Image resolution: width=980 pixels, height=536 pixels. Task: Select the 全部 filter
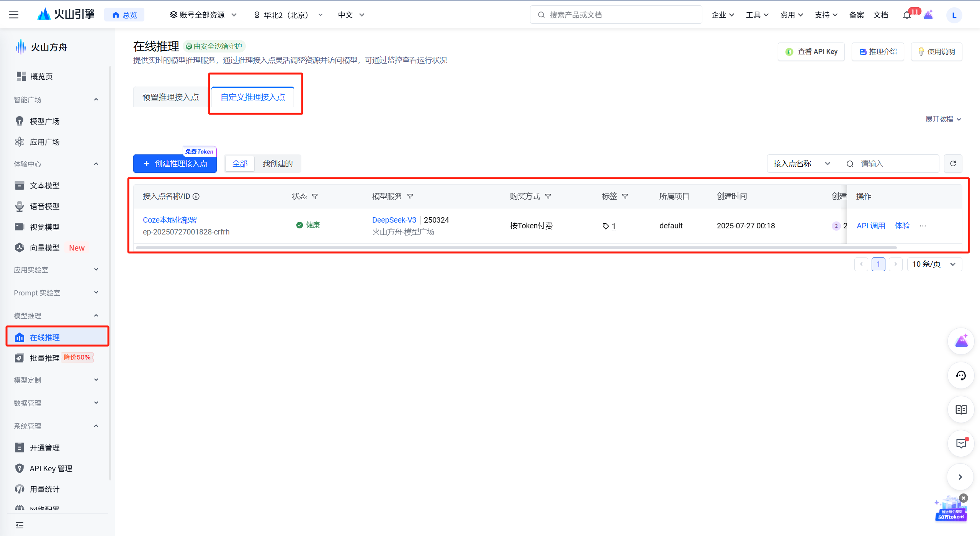(240, 164)
